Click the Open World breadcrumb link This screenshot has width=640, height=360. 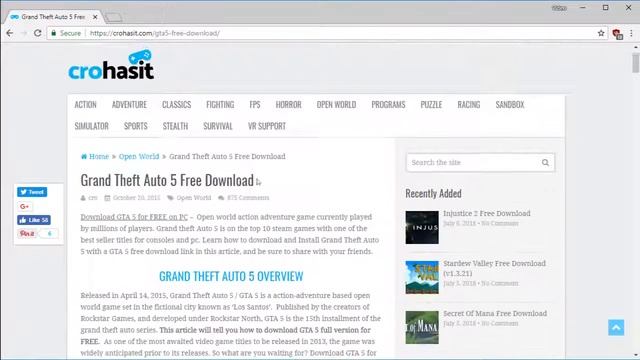[x=139, y=156]
